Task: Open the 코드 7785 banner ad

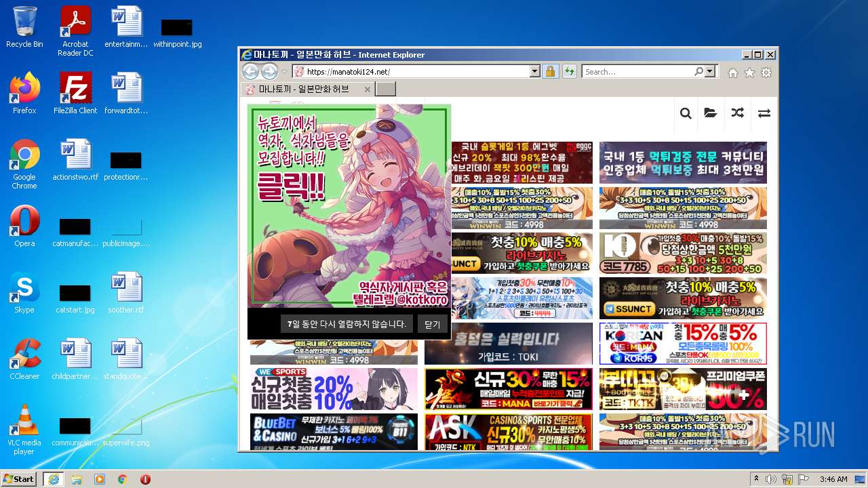Action: tap(683, 253)
